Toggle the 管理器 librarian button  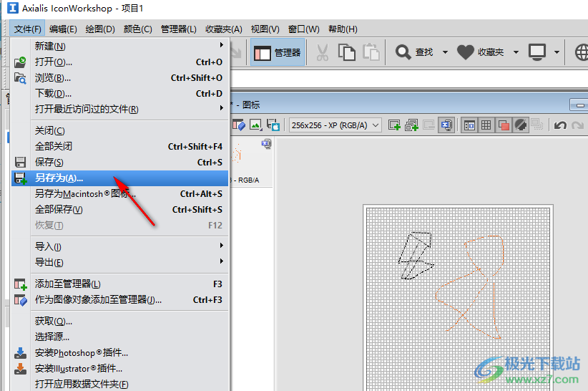tap(278, 52)
